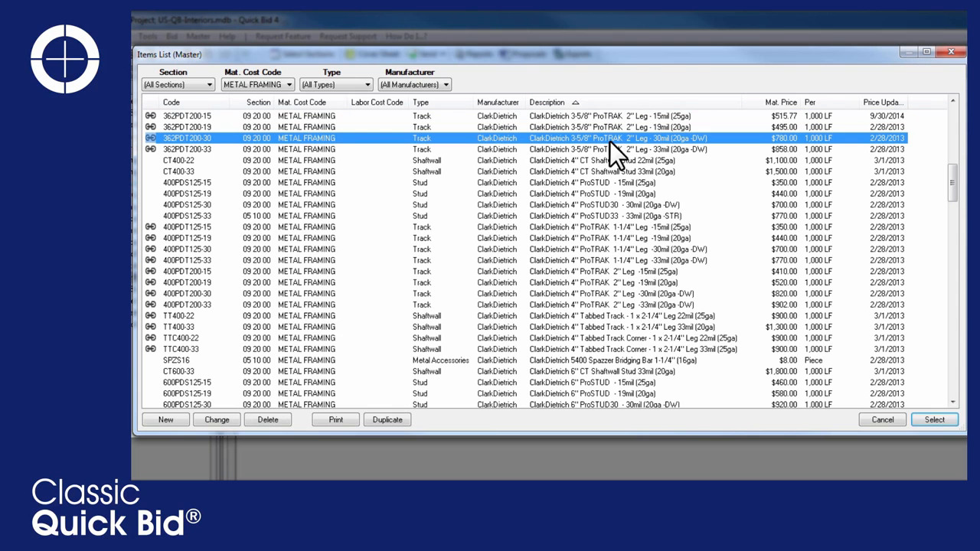Select item code 400PDS125-30

tap(187, 205)
